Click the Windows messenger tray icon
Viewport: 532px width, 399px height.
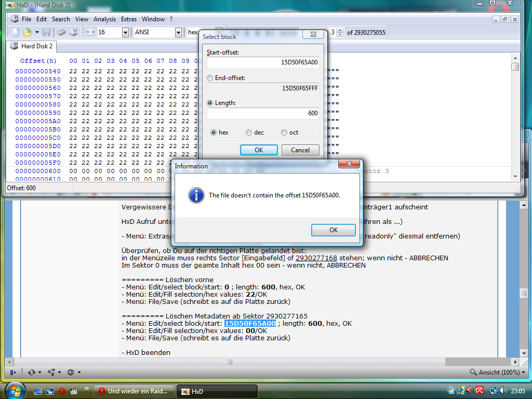coord(451,391)
